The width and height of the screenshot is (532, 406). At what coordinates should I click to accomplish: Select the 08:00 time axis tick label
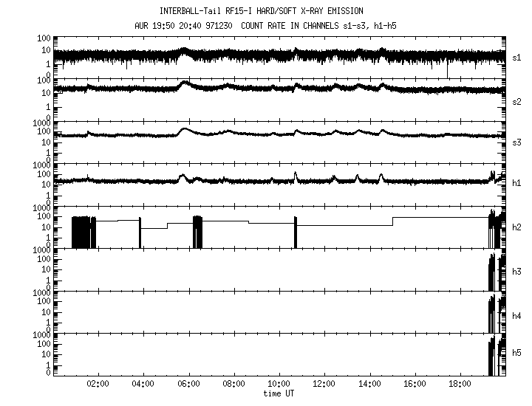pyautogui.click(x=233, y=384)
